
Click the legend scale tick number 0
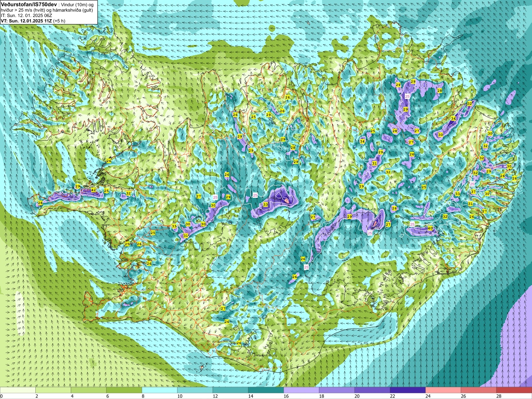coord(2,396)
